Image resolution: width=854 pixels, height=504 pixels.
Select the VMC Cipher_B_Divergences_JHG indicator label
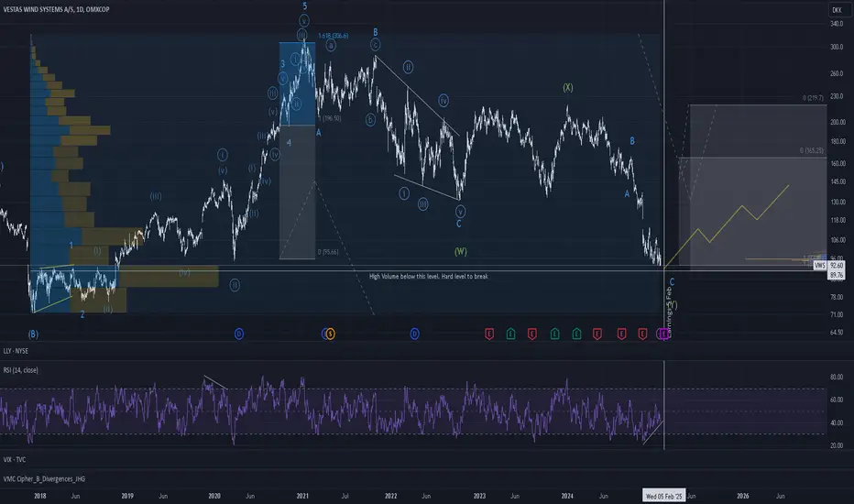click(44, 479)
